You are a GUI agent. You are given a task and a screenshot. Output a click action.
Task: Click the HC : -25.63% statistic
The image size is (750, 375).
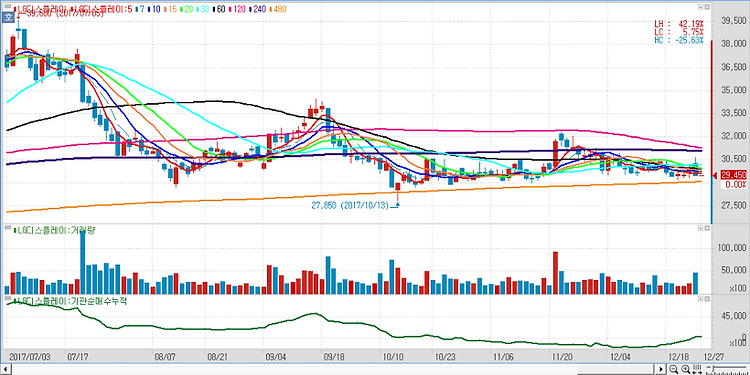pos(679,40)
